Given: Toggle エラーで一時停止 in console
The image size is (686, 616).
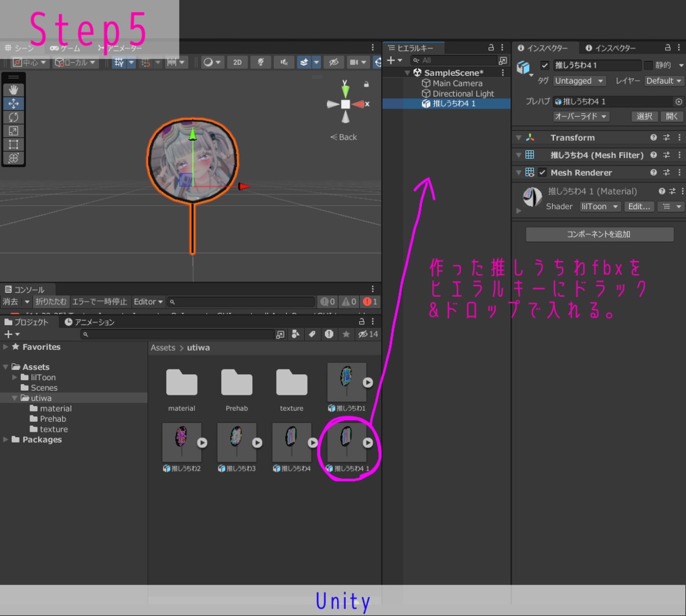Looking at the screenshot, I should coord(99,302).
